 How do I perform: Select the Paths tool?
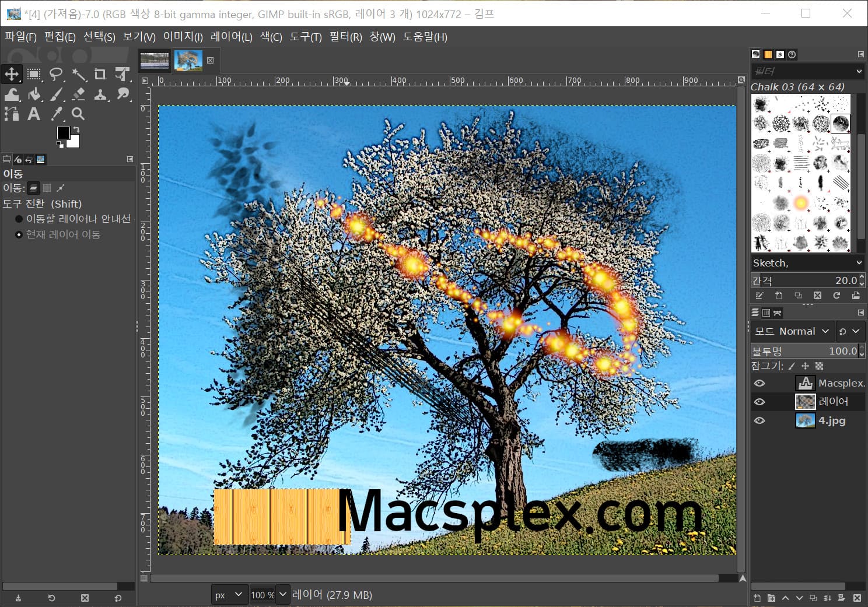click(12, 114)
